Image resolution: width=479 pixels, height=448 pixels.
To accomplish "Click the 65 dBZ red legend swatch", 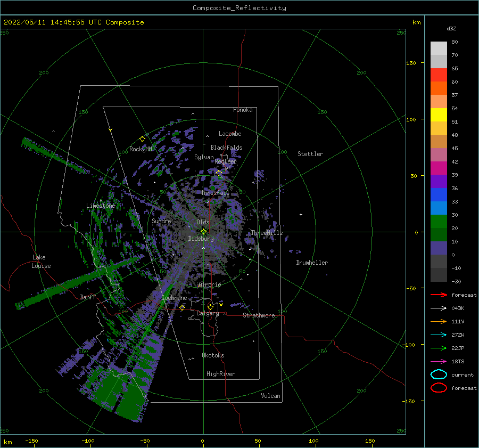I will click(x=439, y=75).
